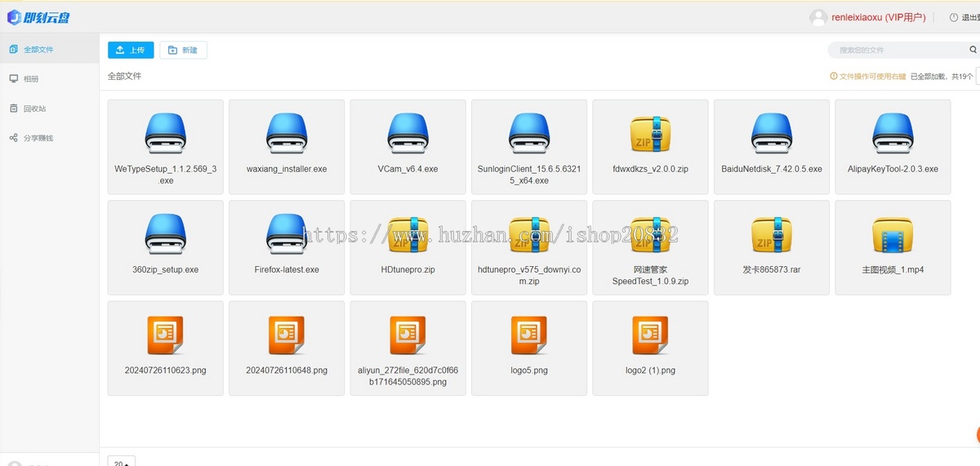Screen dimensions: 980x466
Task: Click the logo5.png file name
Action: click(529, 371)
